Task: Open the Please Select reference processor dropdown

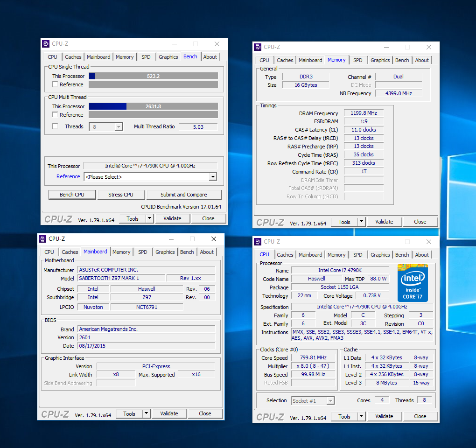Action: pyautogui.click(x=213, y=177)
